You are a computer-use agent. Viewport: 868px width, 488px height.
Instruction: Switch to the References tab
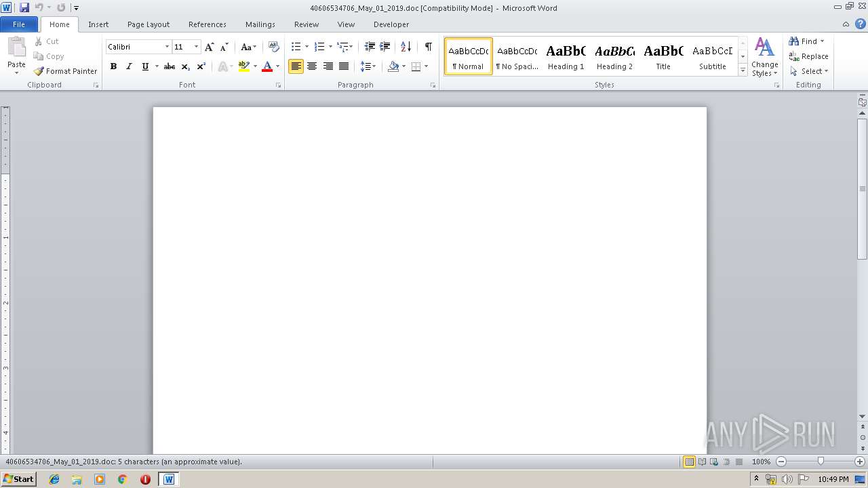(208, 24)
